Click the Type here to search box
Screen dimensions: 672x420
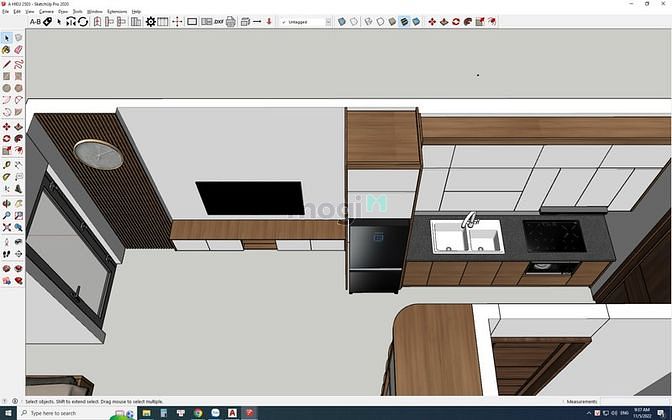[75, 413]
